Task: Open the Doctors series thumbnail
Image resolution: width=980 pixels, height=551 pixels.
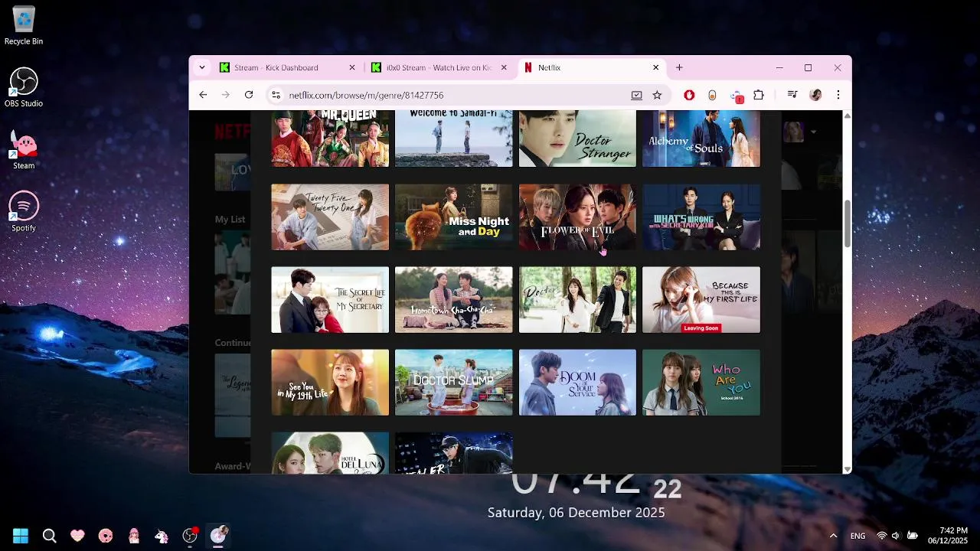Action: (577, 299)
